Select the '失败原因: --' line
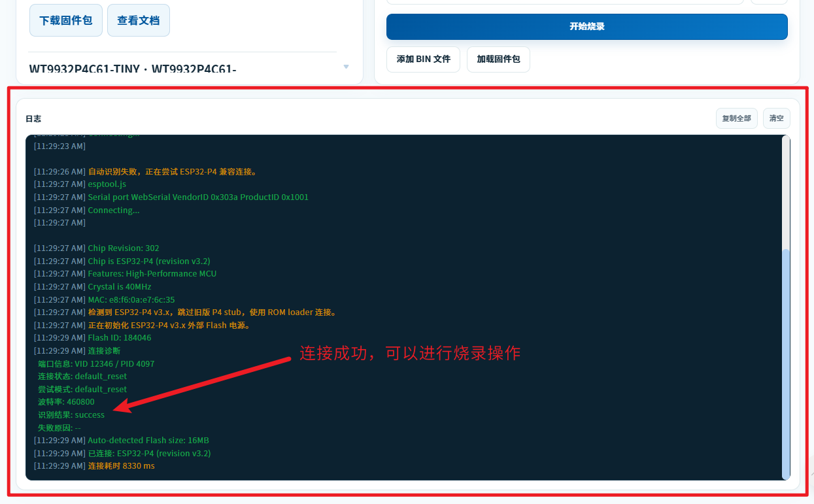This screenshot has height=504, width=814. 59,428
